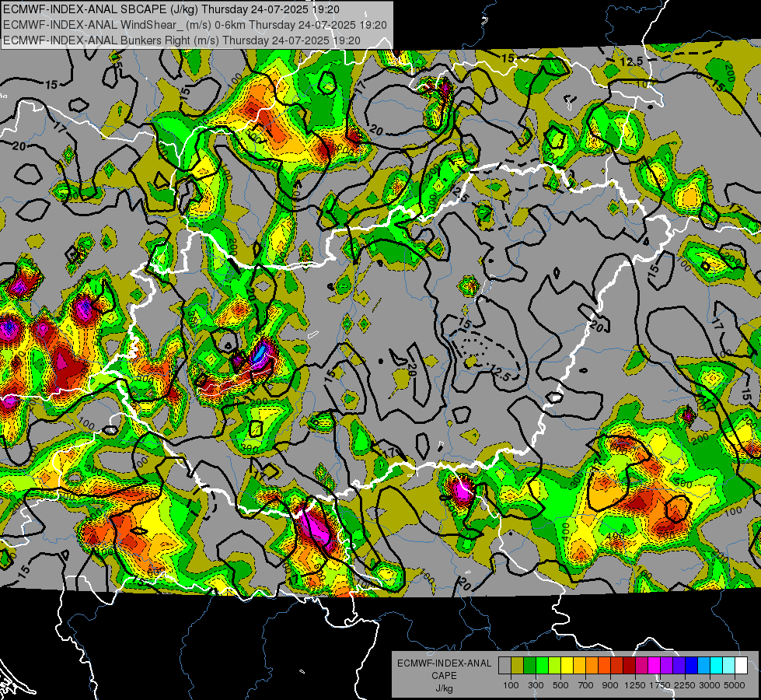Click the lime yellow-green legend swatch
The width and height of the screenshot is (761, 700).
pos(555,666)
